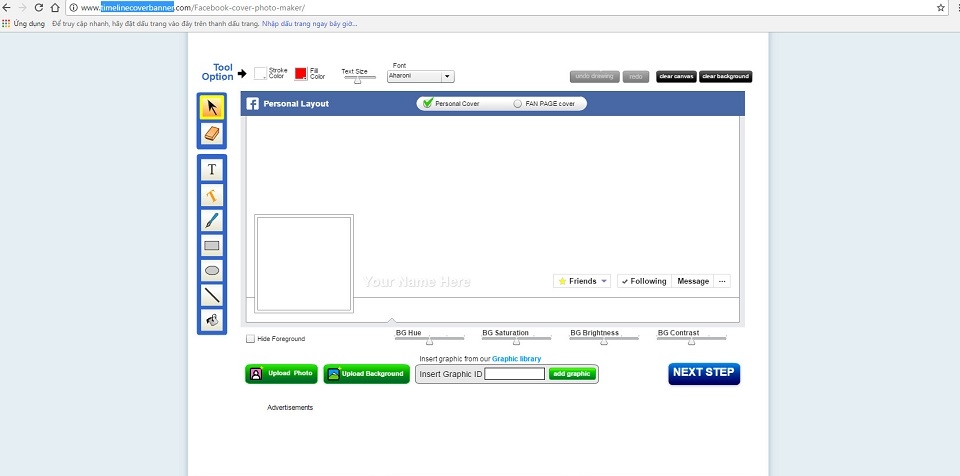Click the add graphic button
960x476 pixels.
click(x=572, y=374)
